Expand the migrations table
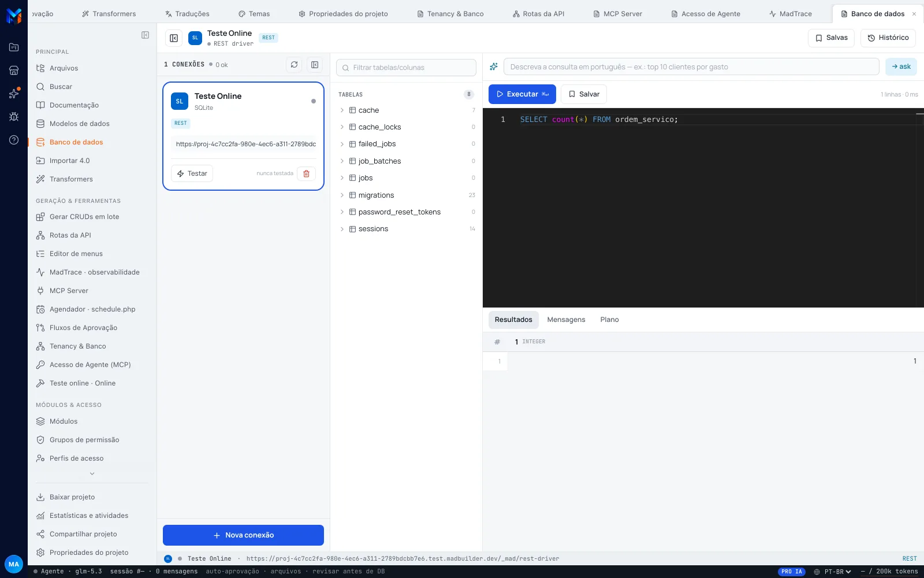 point(342,195)
